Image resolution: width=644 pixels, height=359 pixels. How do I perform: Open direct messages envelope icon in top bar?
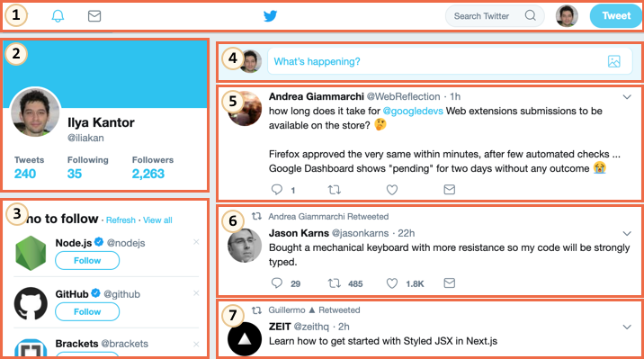click(94, 16)
